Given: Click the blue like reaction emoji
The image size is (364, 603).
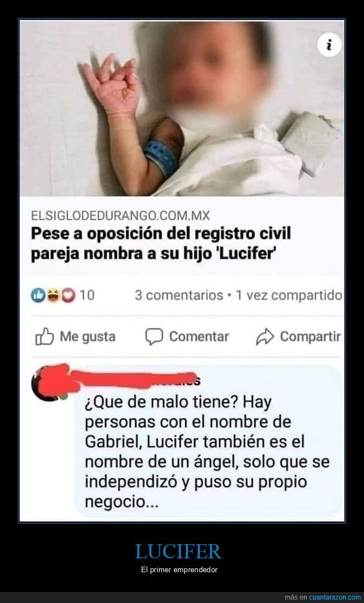Looking at the screenshot, I should [38, 296].
